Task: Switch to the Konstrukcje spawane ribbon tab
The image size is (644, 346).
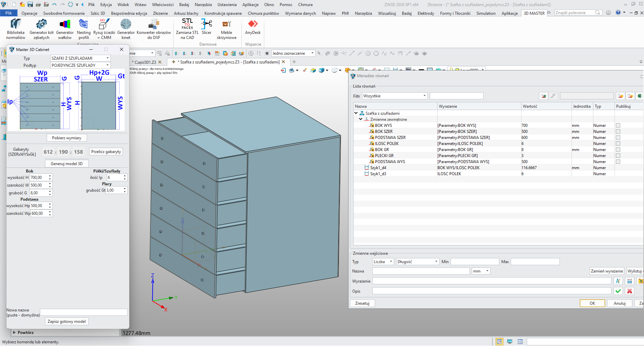Action: (223, 13)
